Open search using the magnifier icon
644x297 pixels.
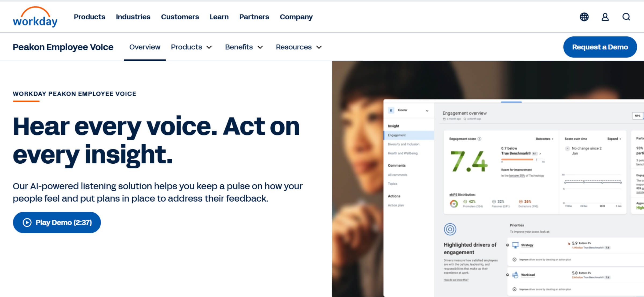[x=626, y=17]
